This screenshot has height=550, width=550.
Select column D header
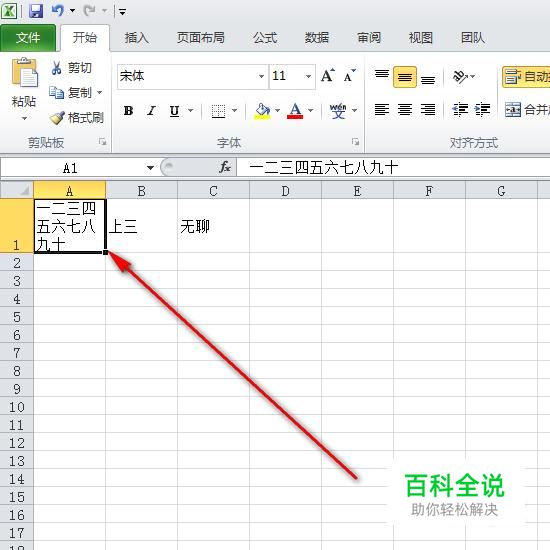click(286, 190)
